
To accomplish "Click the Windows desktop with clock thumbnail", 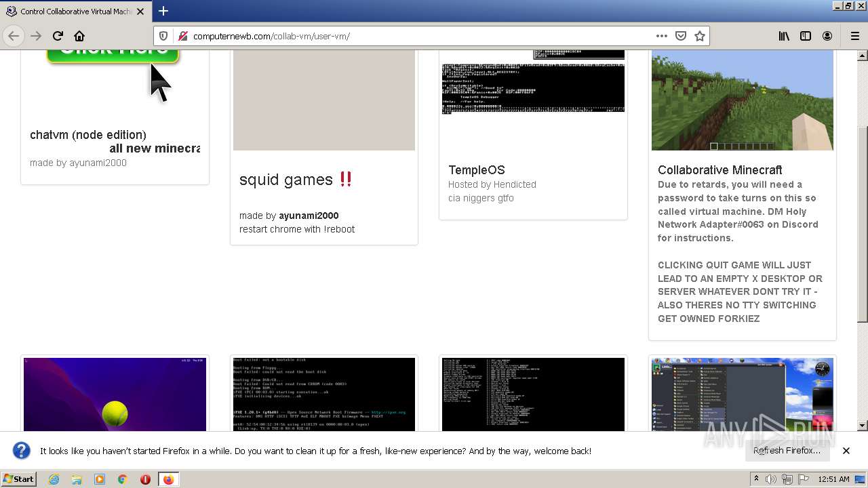I will pyautogui.click(x=743, y=394).
